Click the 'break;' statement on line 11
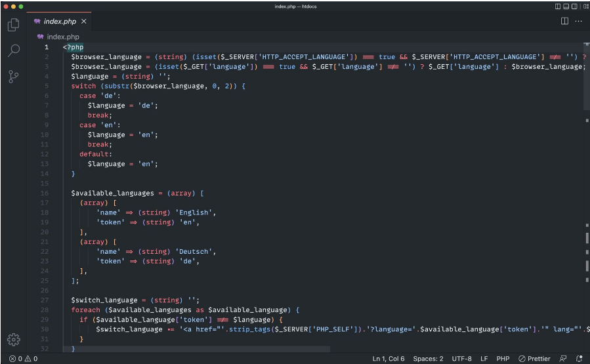The width and height of the screenshot is (590, 364). point(100,144)
